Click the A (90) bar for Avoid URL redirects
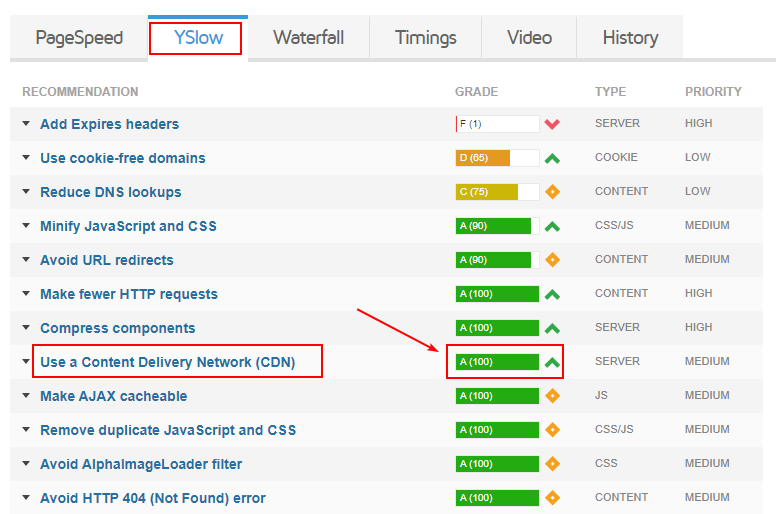 pos(497,260)
